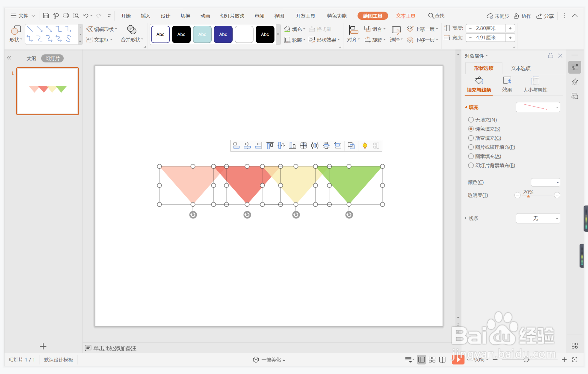
Task: Open the Line (线条) style dropdown
Action: click(538, 218)
